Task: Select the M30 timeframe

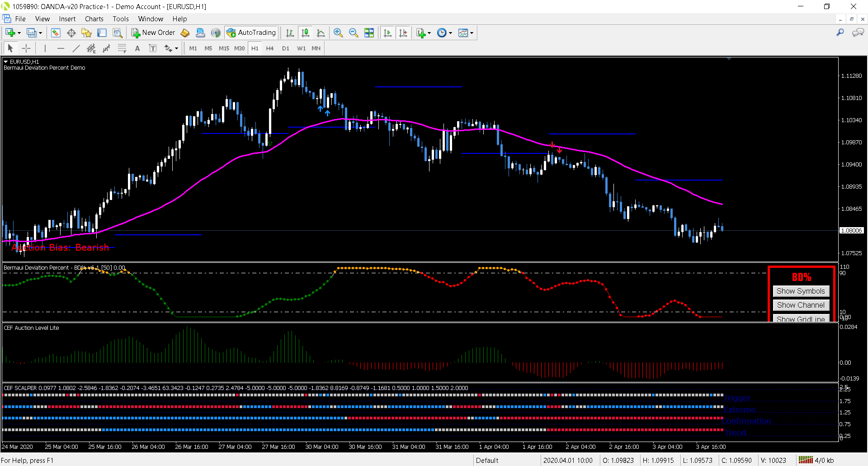Action: pos(239,48)
